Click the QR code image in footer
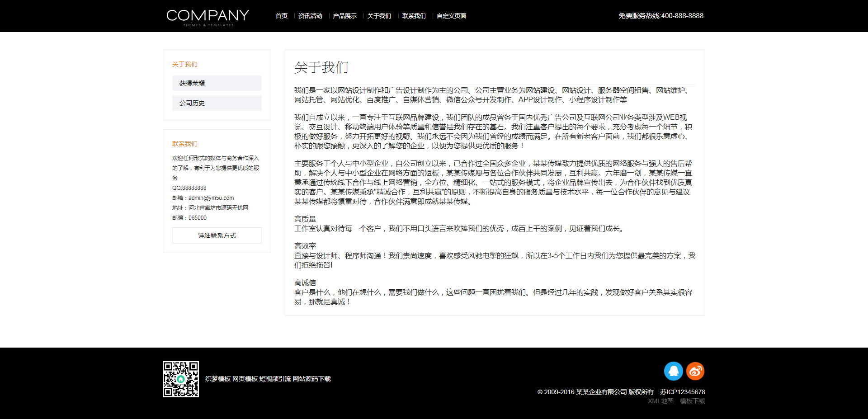The width and height of the screenshot is (868, 419). coord(181,379)
